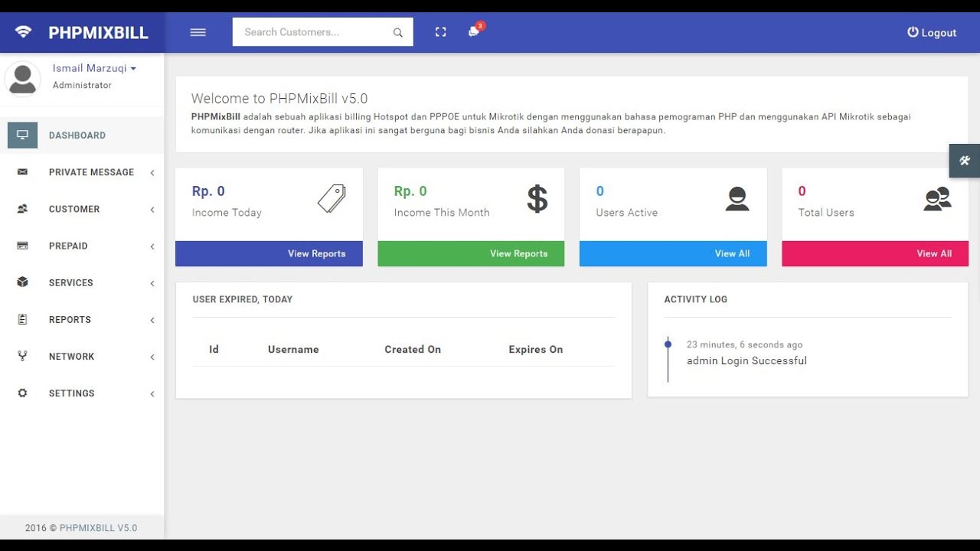Click the '23 minutes, 6 seconds ago' timestamp

[744, 344]
